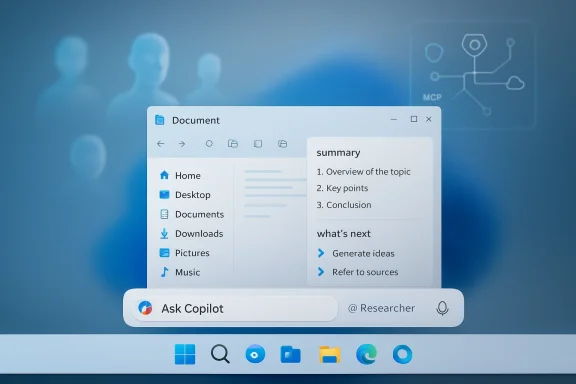576x384 pixels.
Task: Close the Document window
Action: click(x=429, y=119)
